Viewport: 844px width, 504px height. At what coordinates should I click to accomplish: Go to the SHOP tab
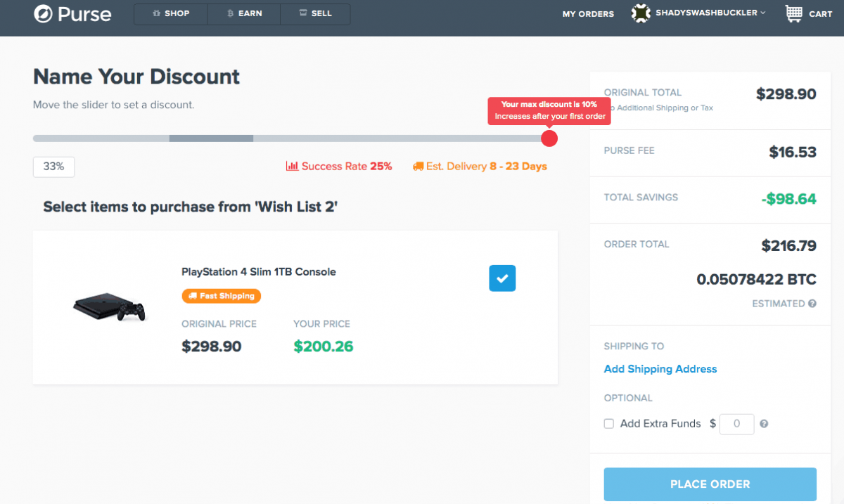tap(171, 13)
